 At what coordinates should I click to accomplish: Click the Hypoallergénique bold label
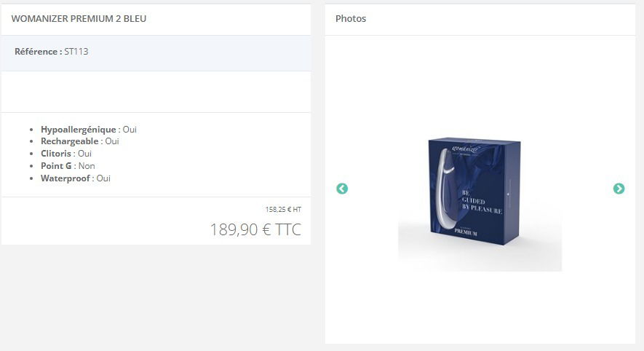click(78, 129)
